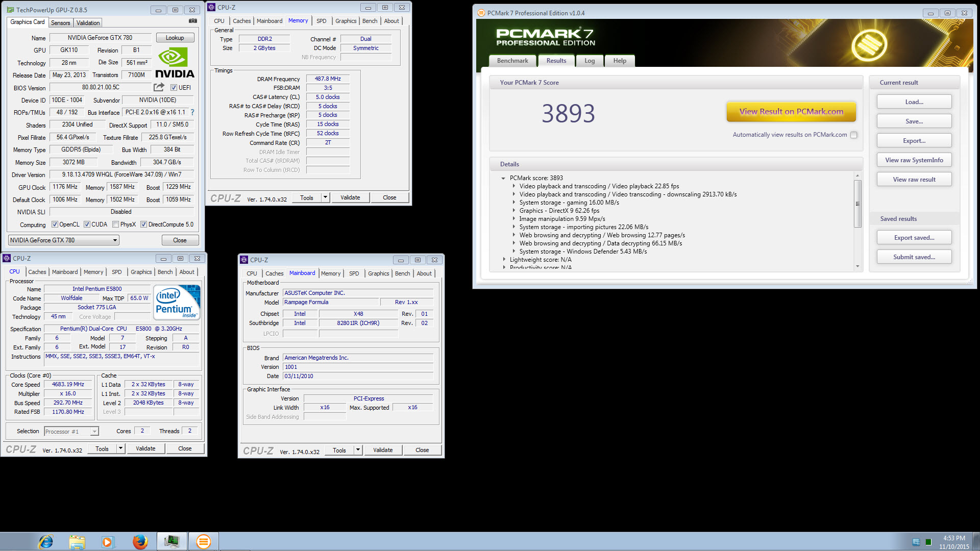
Task: Click the Core Speed value 4683.19 MHz
Action: tap(68, 385)
